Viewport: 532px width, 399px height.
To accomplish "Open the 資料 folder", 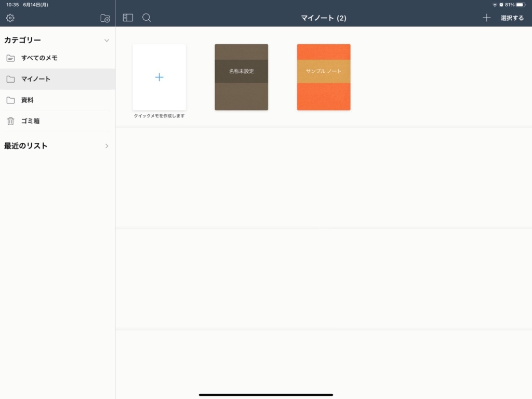I will [x=58, y=100].
